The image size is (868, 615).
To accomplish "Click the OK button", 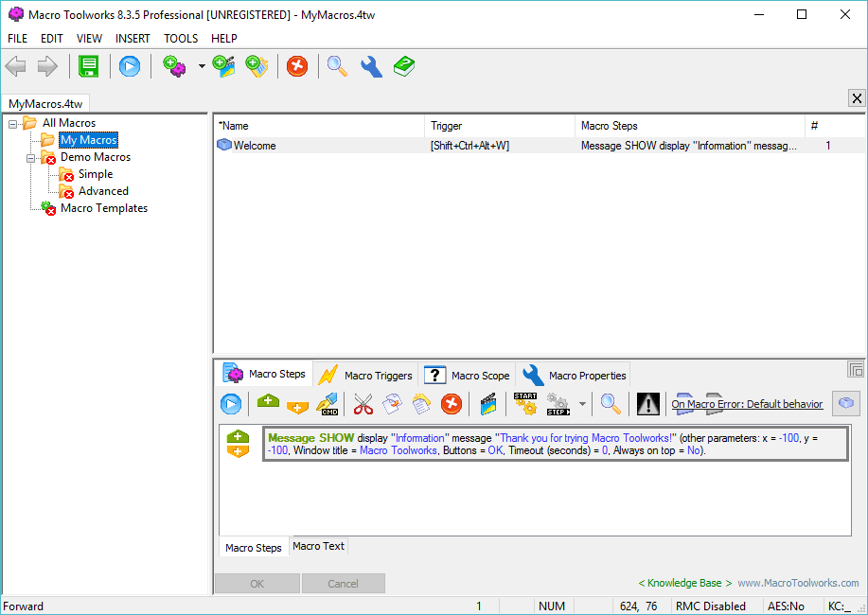I will pyautogui.click(x=257, y=584).
